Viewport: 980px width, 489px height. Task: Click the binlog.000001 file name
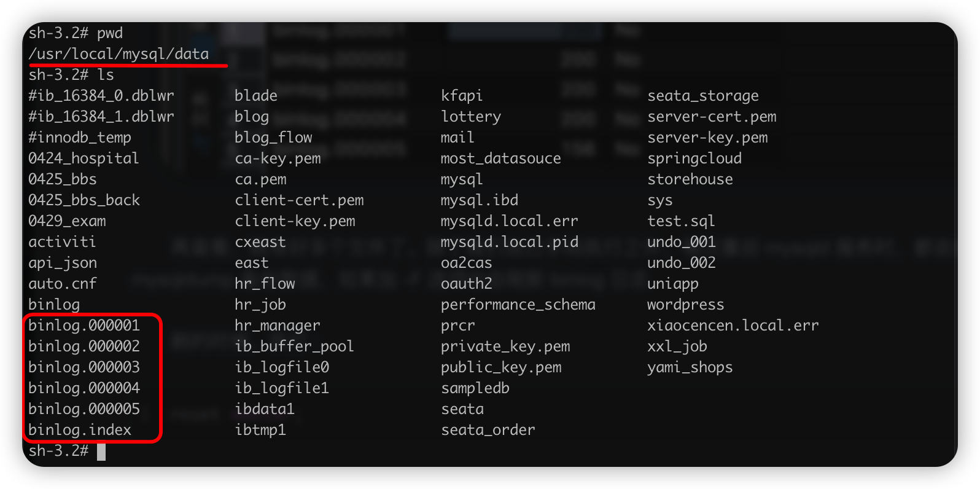84,325
